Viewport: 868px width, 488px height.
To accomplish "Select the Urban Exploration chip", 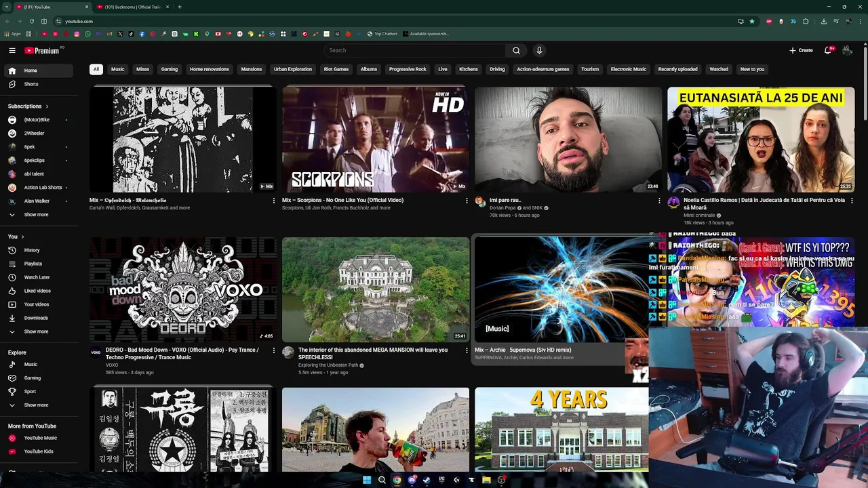I will point(293,69).
